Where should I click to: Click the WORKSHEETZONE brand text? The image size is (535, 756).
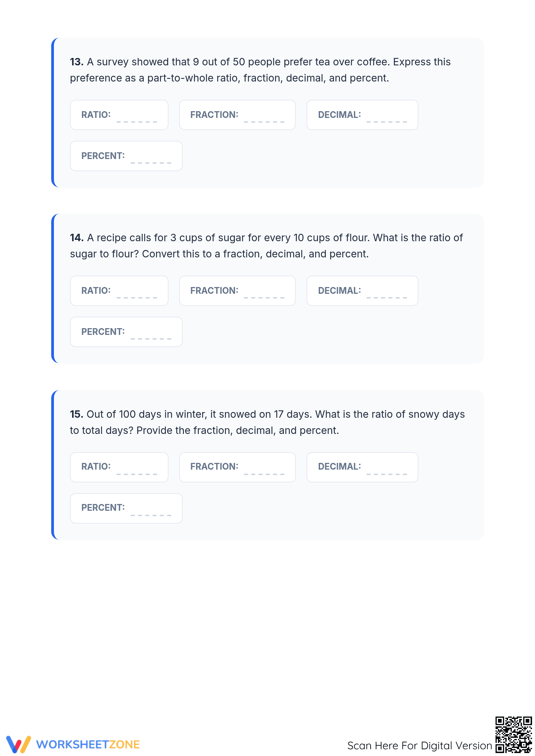tap(88, 745)
